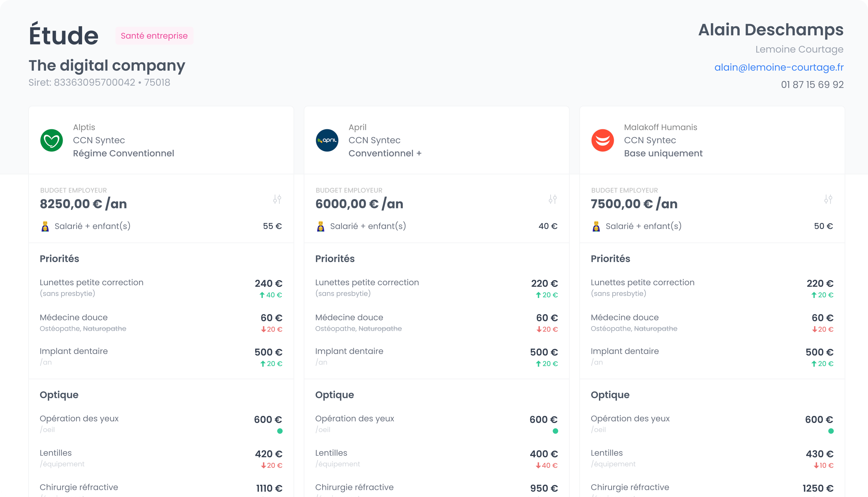868x497 pixels.
Task: Click the 40 € decrease indicator for April Lentilles
Action: (546, 465)
